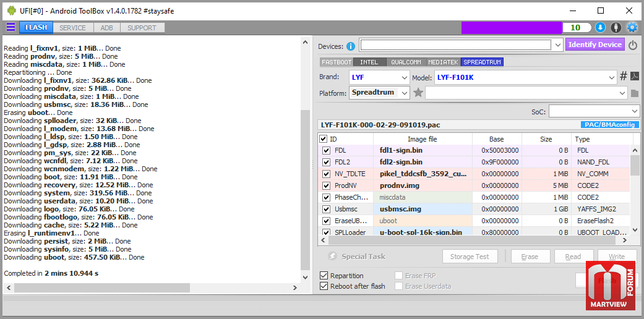The height and width of the screenshot is (319, 644).
Task: Click the favorites star icon
Action: pos(418,93)
